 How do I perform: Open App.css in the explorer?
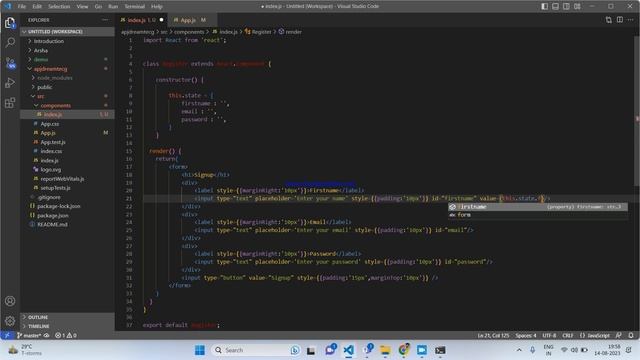(67, 124)
